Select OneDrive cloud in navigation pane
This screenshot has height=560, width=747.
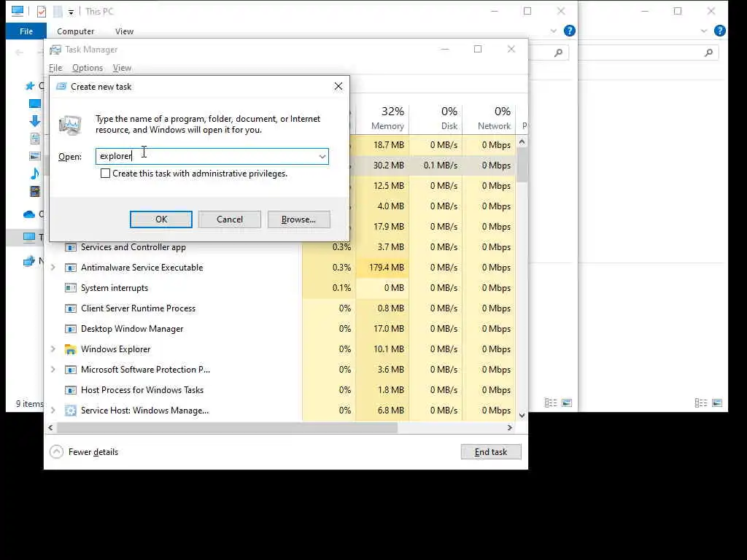pos(29,214)
